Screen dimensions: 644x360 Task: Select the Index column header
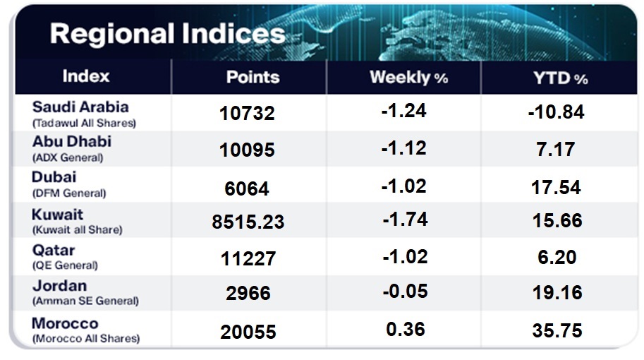(86, 77)
